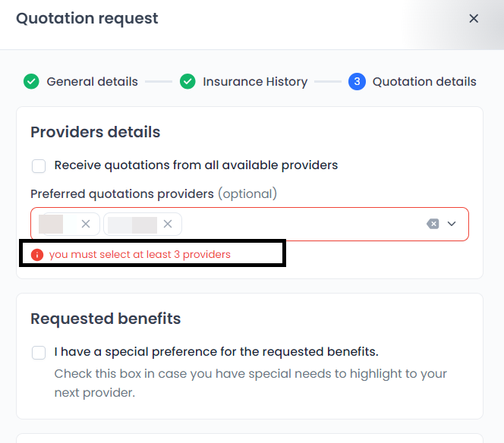504x443 pixels.
Task: Clear all selected preferred providers
Action: pyautogui.click(x=433, y=224)
